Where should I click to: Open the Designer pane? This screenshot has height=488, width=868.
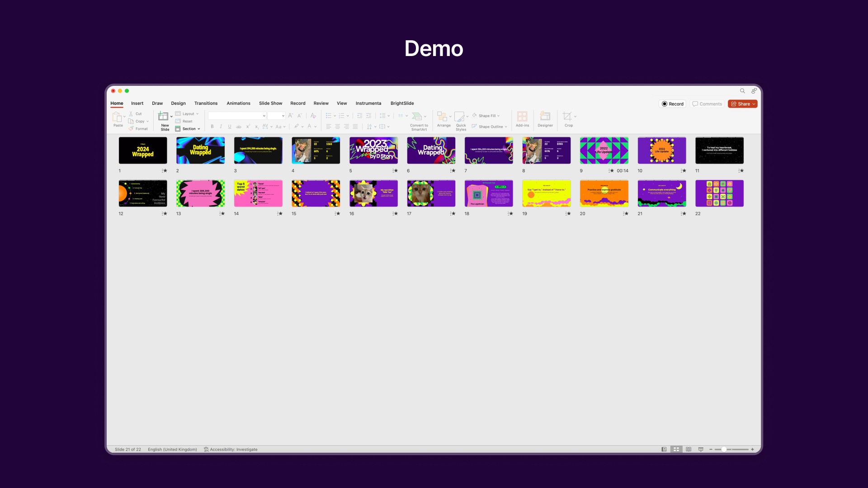coord(545,117)
